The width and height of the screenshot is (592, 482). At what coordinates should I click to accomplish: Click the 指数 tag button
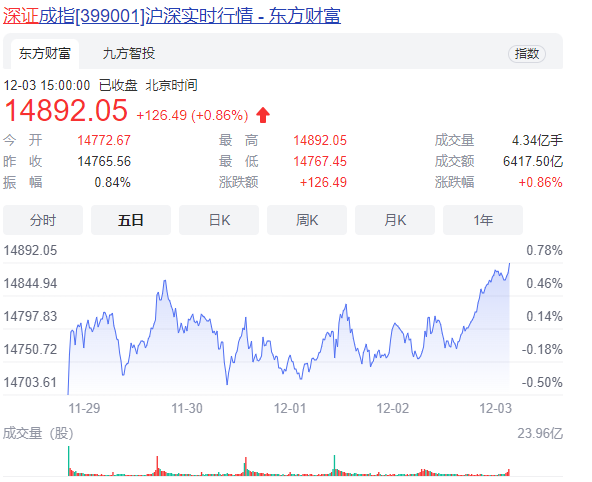pos(527,54)
